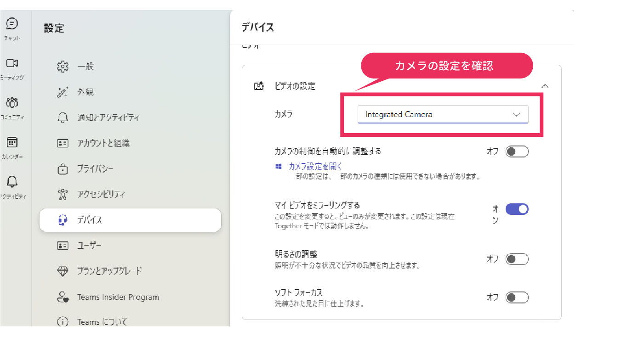Click the gear icon beside 一般
Viewport: 644px width, 353px height.
63,67
